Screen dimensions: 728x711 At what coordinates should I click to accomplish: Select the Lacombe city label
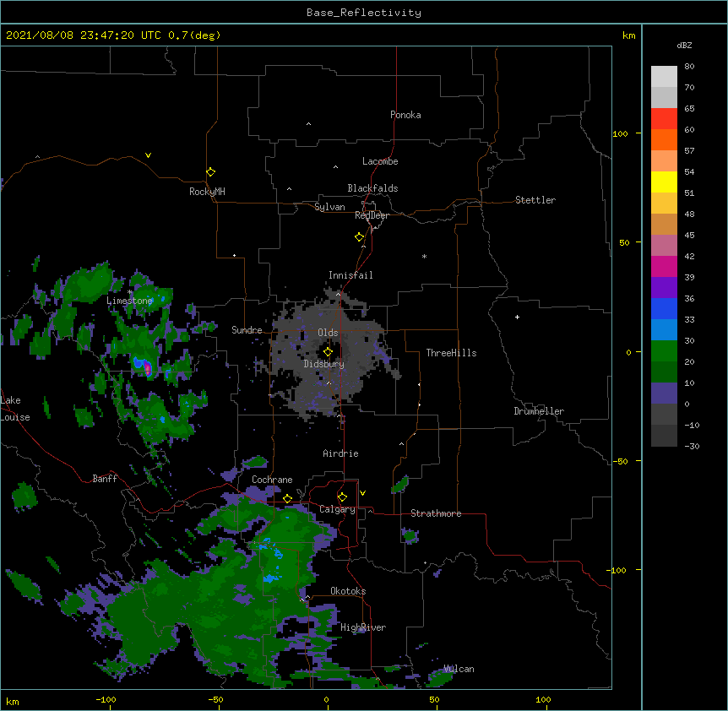pos(380,161)
